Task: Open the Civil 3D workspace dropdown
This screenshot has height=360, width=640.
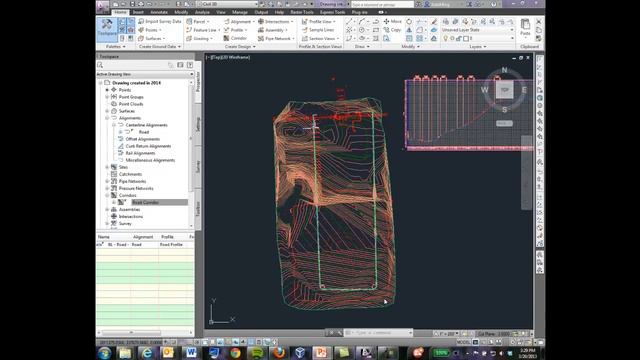Action: coord(227,4)
